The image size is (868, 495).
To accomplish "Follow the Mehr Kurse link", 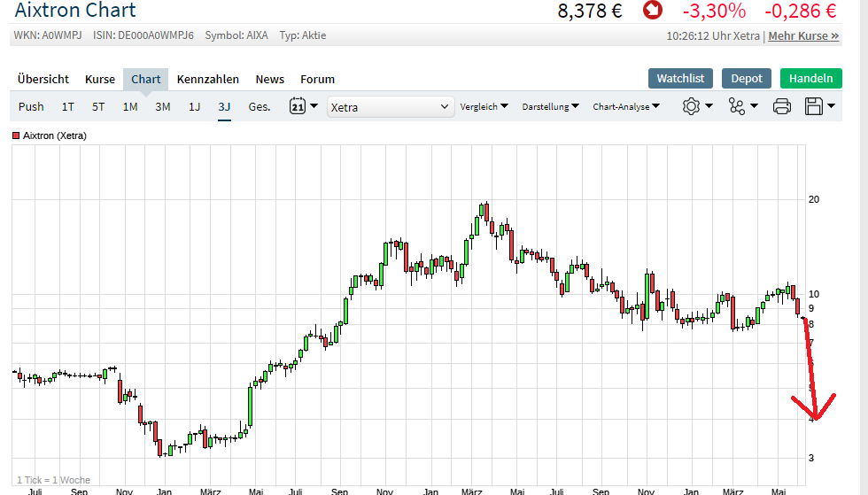I will [804, 36].
